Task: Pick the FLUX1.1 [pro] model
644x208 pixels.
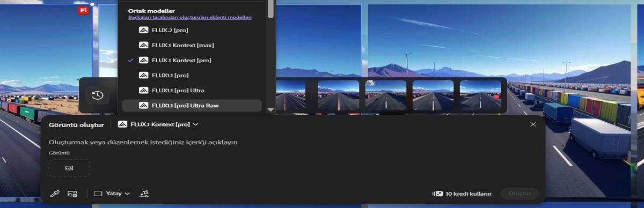Action: (x=192, y=75)
